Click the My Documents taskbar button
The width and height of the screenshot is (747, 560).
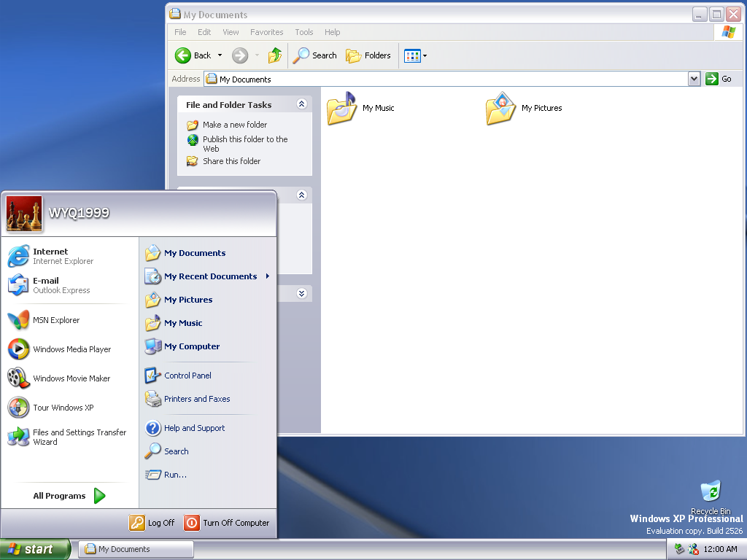(136, 549)
